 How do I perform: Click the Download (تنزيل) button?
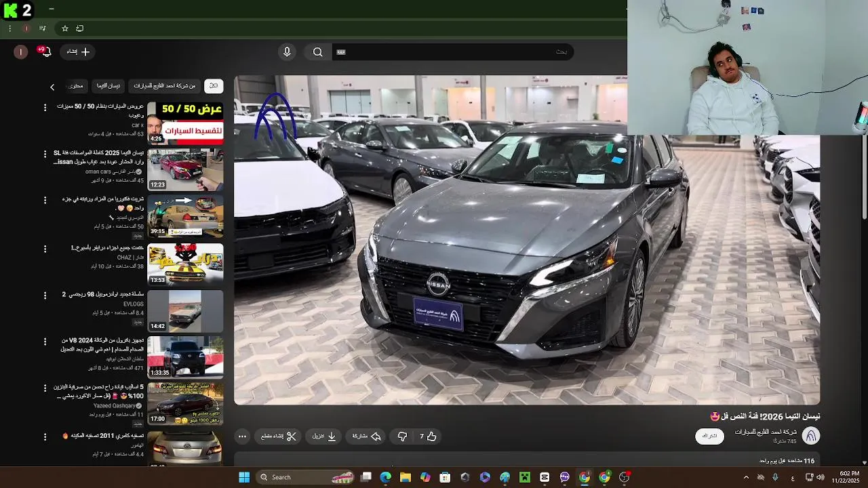click(x=324, y=436)
